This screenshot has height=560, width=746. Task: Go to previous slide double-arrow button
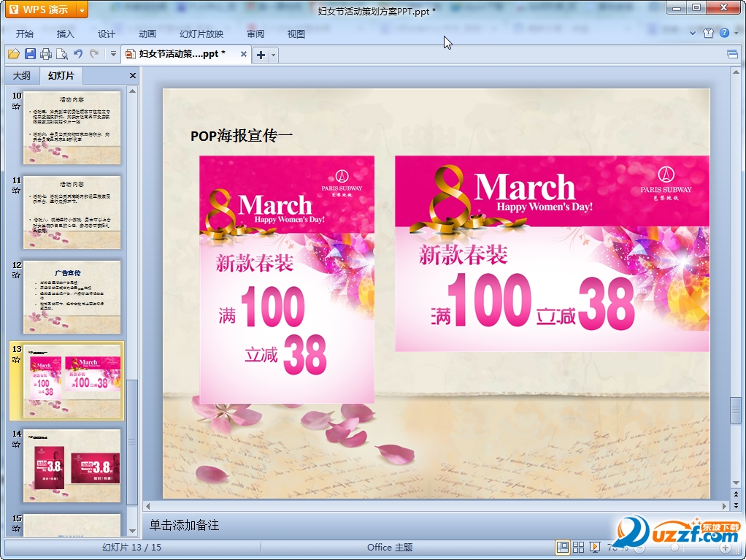pos(736,494)
